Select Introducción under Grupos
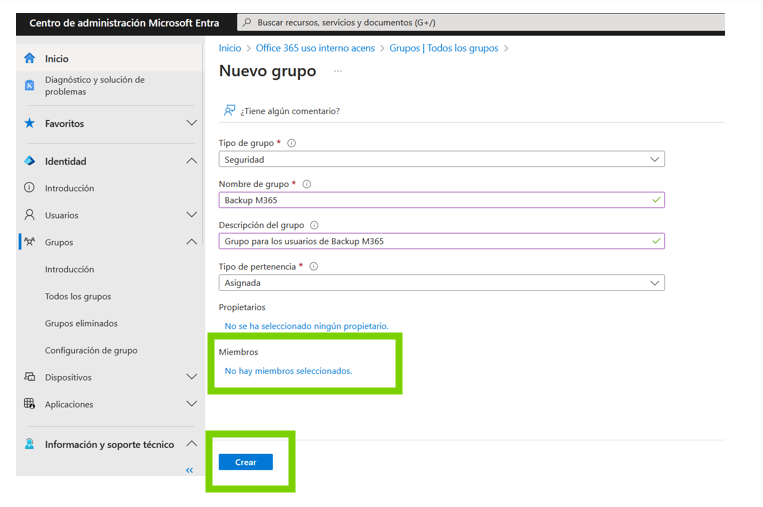 pos(70,269)
